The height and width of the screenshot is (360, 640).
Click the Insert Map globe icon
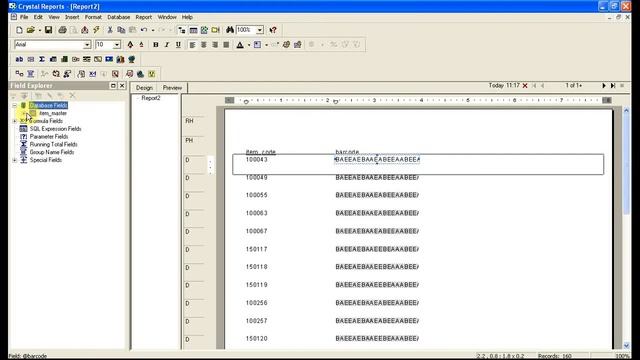(x=131, y=59)
